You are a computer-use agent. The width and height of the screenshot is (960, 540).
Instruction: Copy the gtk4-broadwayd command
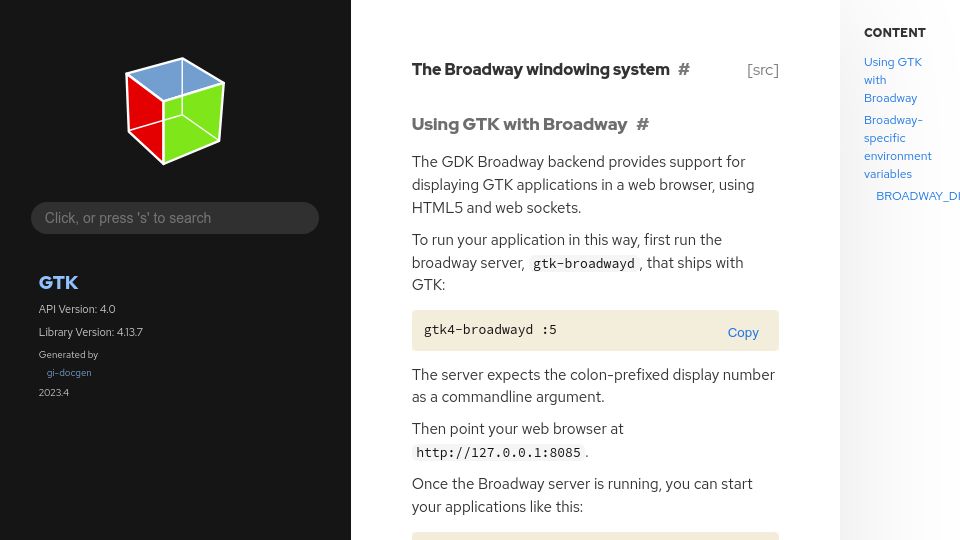[x=743, y=332]
